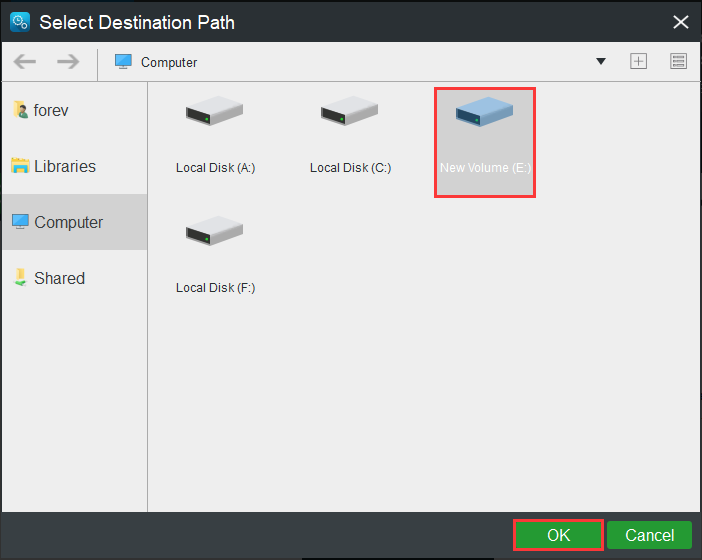Switch view with the list view icon
Image resolution: width=702 pixels, height=560 pixels.
pyautogui.click(x=679, y=62)
